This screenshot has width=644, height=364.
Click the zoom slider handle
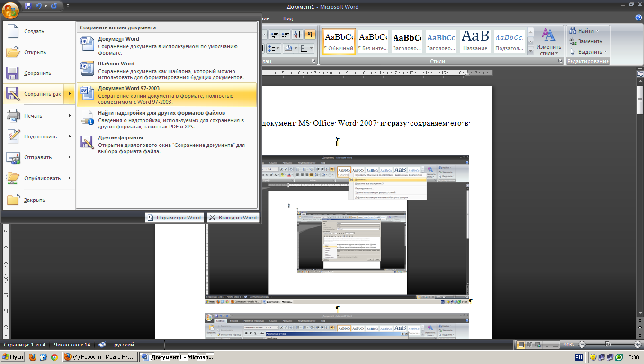(607, 345)
